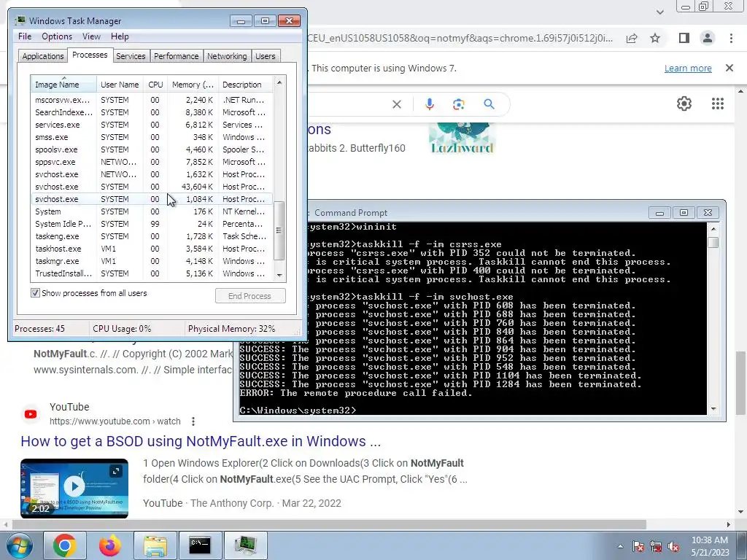The height and width of the screenshot is (560, 747).
Task: Click the network tray icon
Action: (656, 546)
